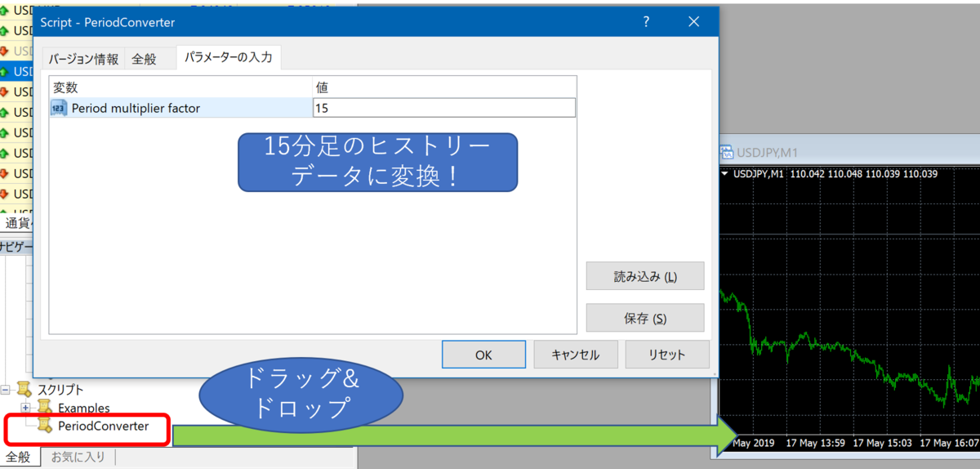Click the 123 integer type icon
Image resolution: width=980 pixels, height=469 pixels.
point(59,108)
